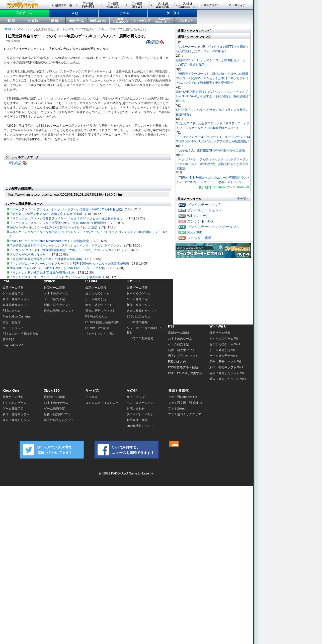
Task: Click the Book badge icon
Action: coord(182,238)
